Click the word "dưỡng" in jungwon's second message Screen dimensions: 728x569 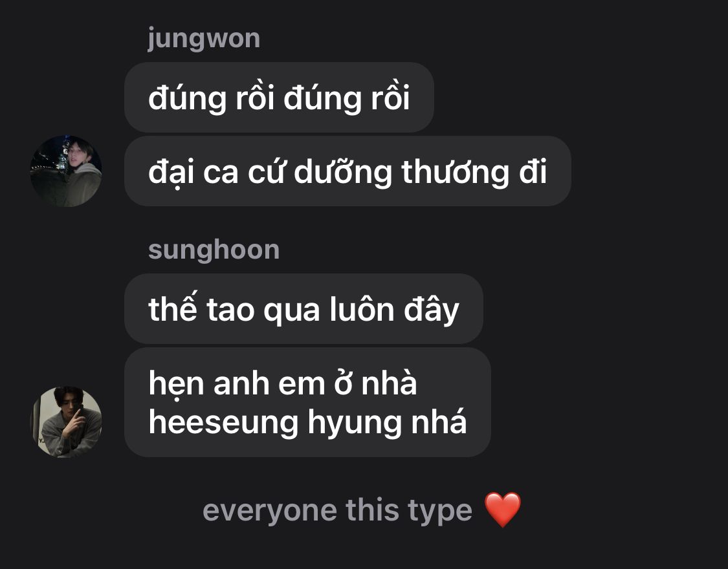click(343, 173)
